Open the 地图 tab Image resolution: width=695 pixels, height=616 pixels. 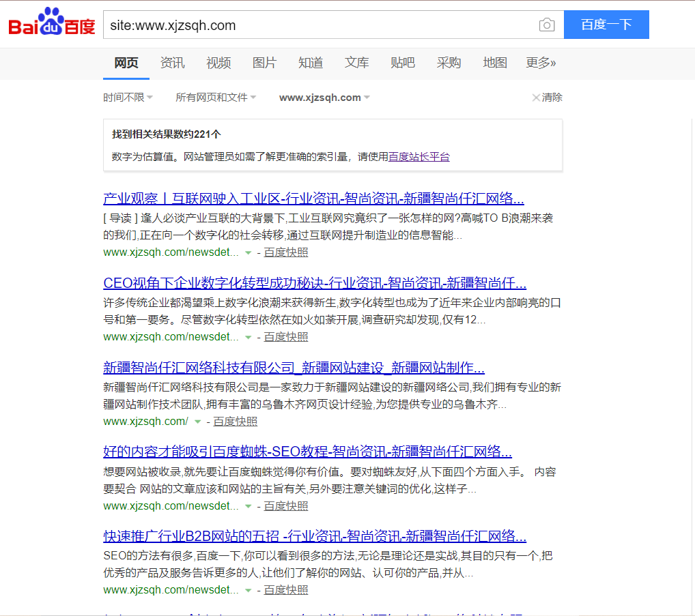tap(495, 63)
